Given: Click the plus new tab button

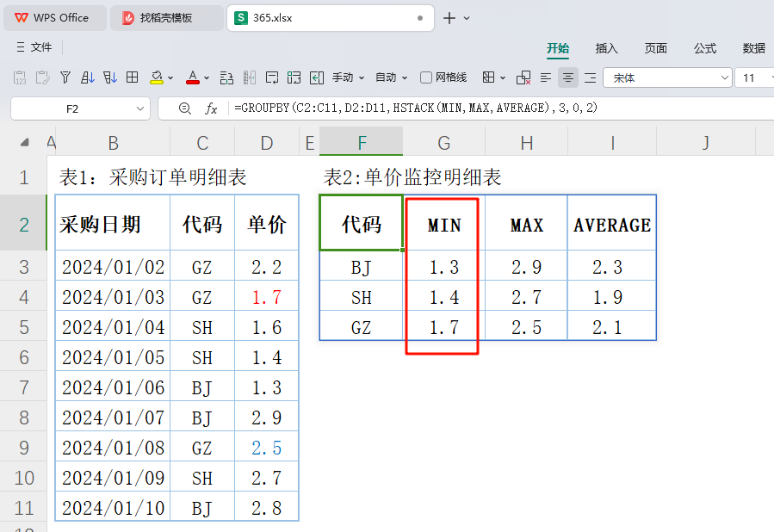Looking at the screenshot, I should click(x=449, y=18).
